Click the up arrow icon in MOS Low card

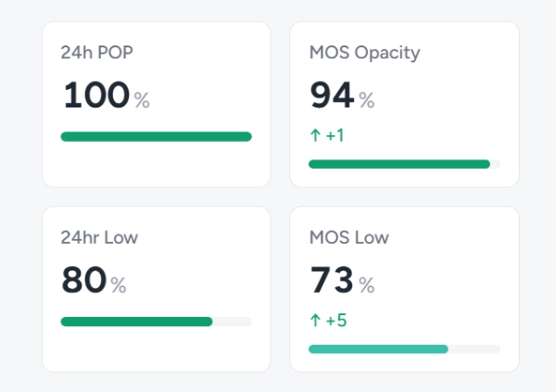(x=315, y=322)
